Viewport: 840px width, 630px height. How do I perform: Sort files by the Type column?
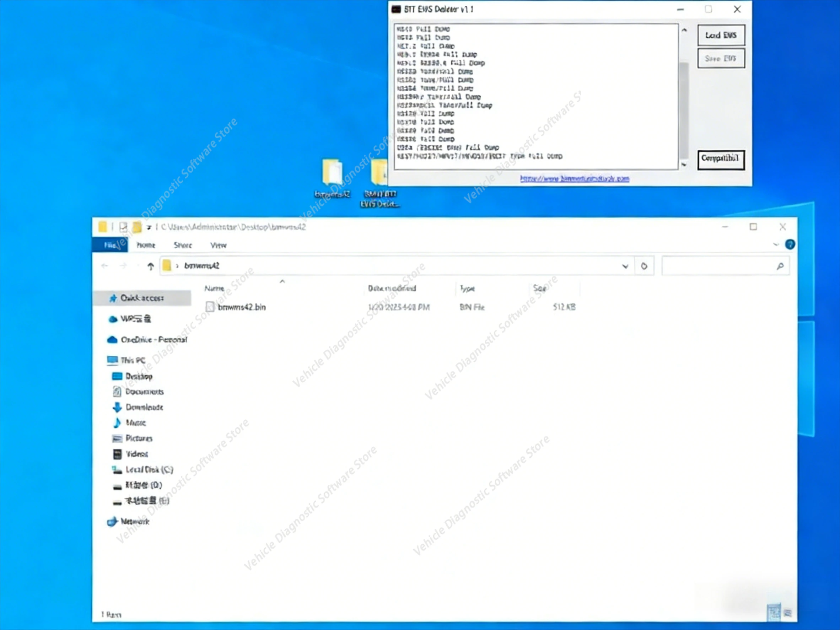(x=467, y=288)
